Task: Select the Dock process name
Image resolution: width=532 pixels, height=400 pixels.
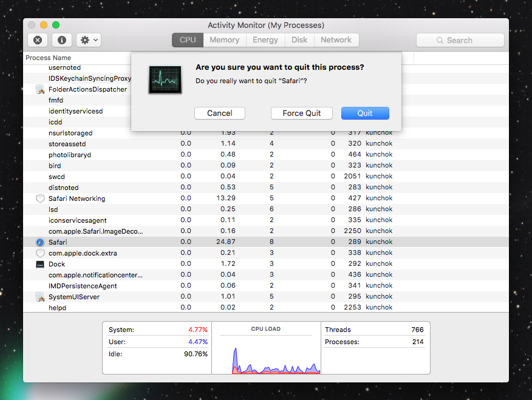Action: click(56, 264)
